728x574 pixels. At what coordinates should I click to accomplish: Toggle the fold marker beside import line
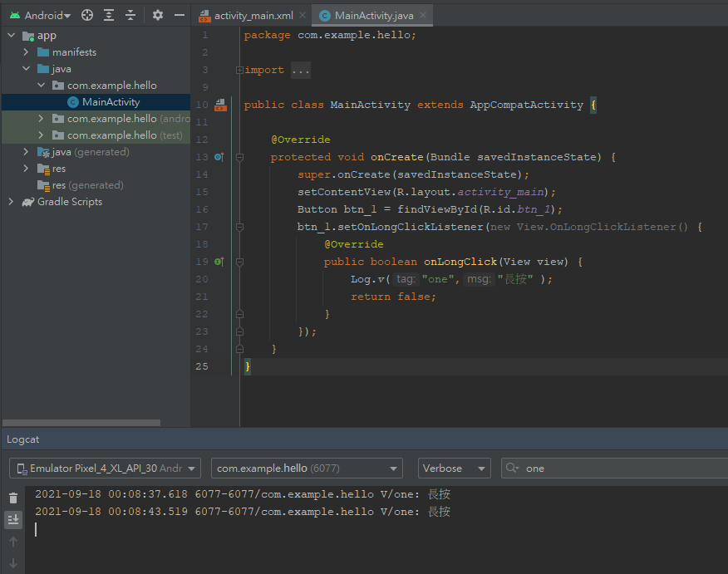coord(239,71)
